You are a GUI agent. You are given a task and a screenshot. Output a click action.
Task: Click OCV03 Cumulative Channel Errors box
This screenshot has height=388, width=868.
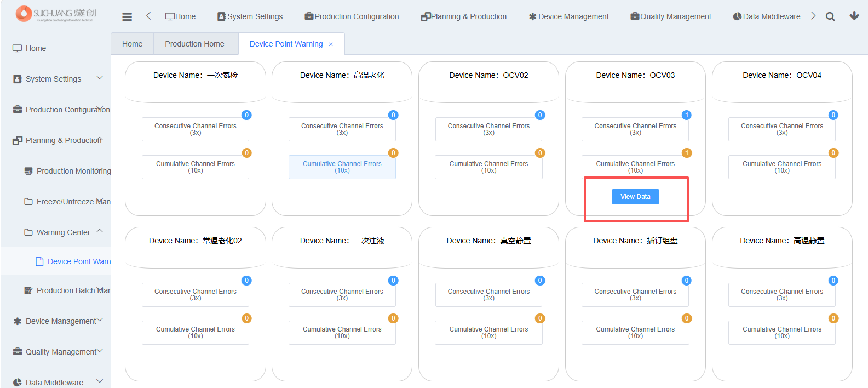click(x=635, y=167)
